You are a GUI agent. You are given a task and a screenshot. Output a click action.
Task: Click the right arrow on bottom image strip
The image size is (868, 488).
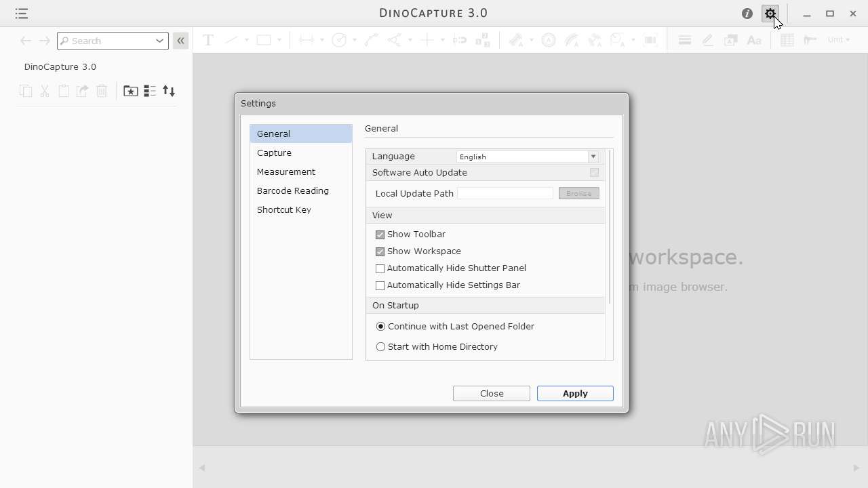point(856,468)
